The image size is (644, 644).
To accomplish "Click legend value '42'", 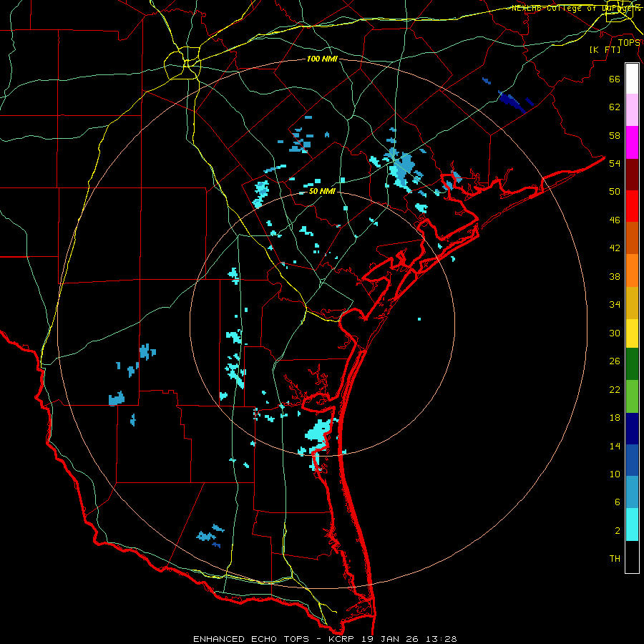I will coord(615,248).
